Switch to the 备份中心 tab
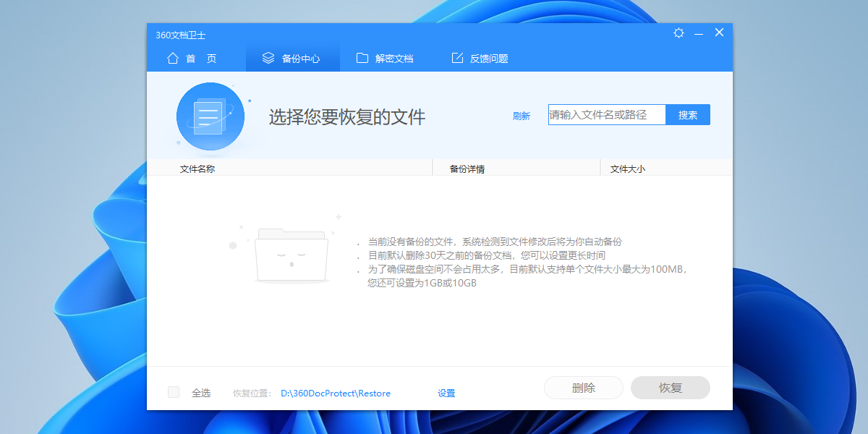Viewport: 868px width, 434px height. pyautogui.click(x=292, y=59)
